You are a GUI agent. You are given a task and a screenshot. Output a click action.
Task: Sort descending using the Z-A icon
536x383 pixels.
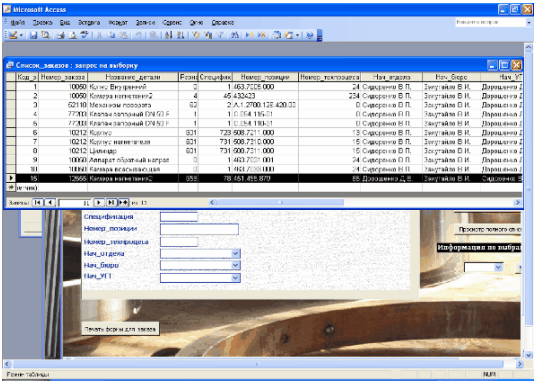[x=180, y=35]
